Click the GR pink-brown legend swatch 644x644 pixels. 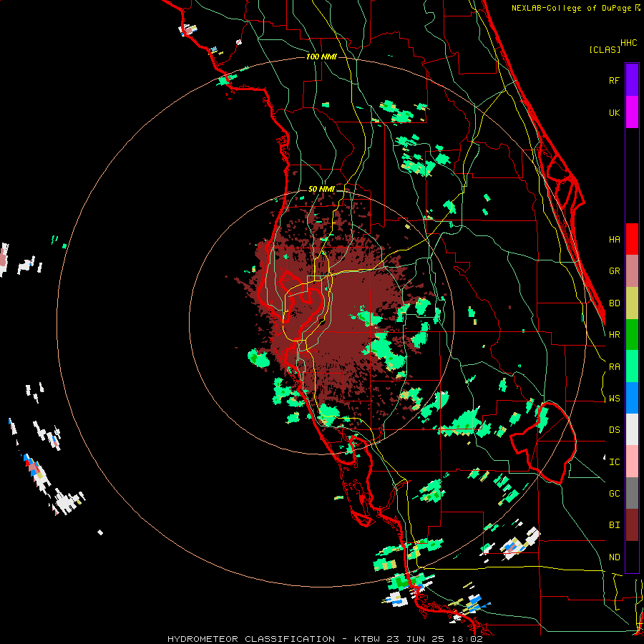[632, 271]
